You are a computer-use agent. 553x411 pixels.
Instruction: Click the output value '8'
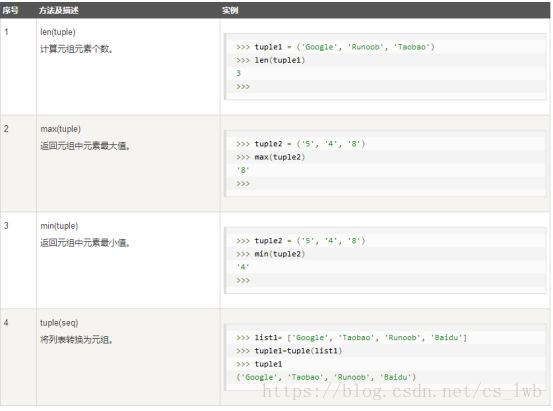243,170
